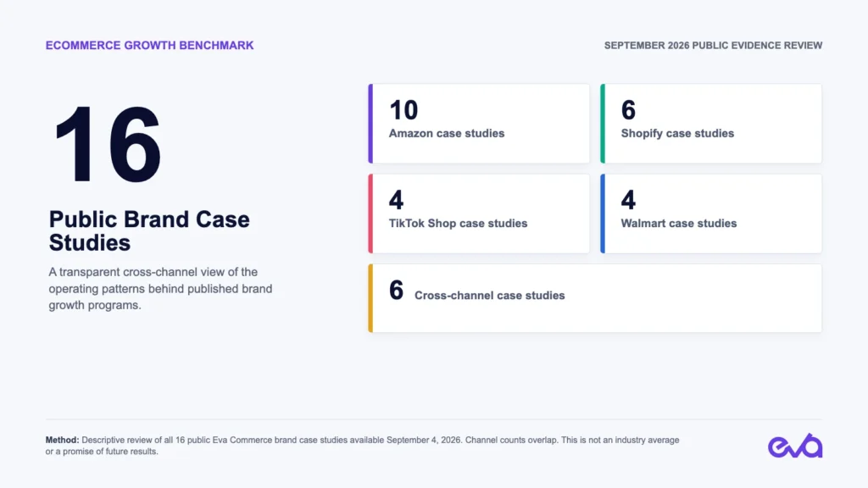The image size is (868, 488).
Task: Click the large number 16
Action: (108, 144)
